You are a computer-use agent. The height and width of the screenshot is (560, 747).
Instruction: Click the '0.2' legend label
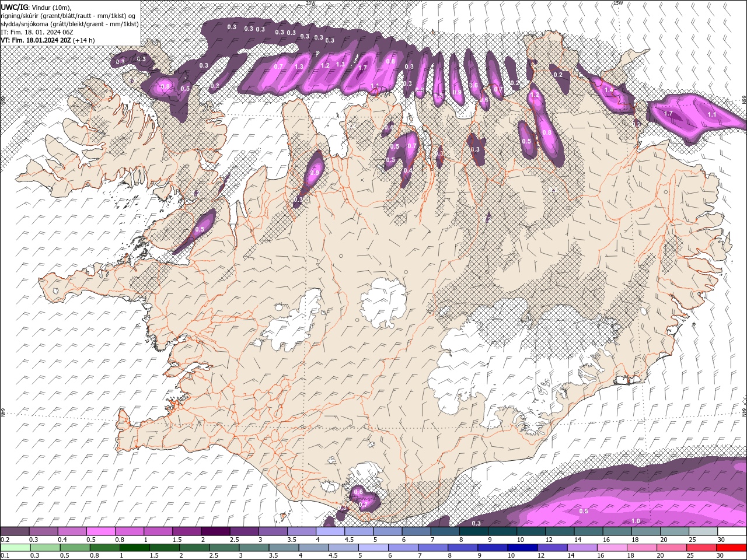coord(5,540)
